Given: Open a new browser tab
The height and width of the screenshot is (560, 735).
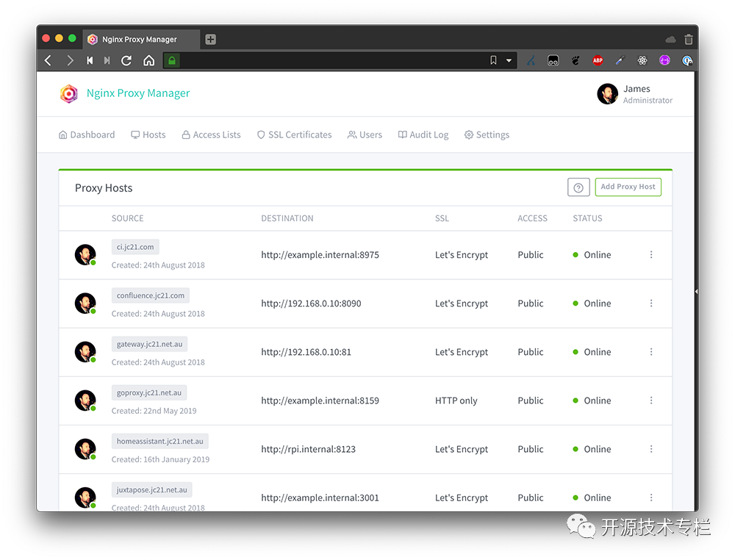Looking at the screenshot, I should point(210,40).
